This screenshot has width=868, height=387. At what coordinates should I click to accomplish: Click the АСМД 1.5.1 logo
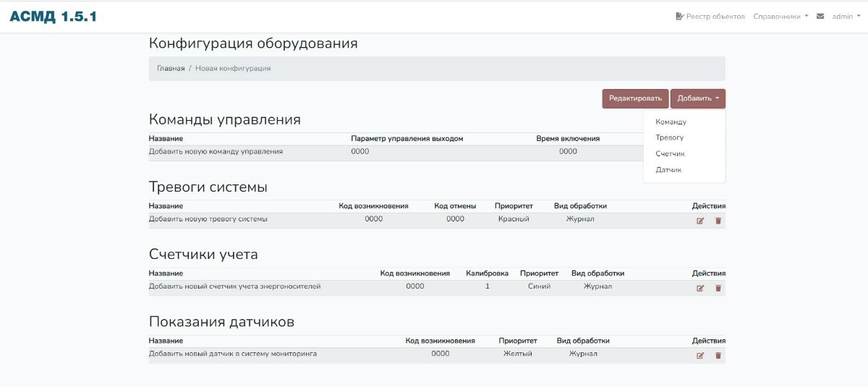pos(53,16)
